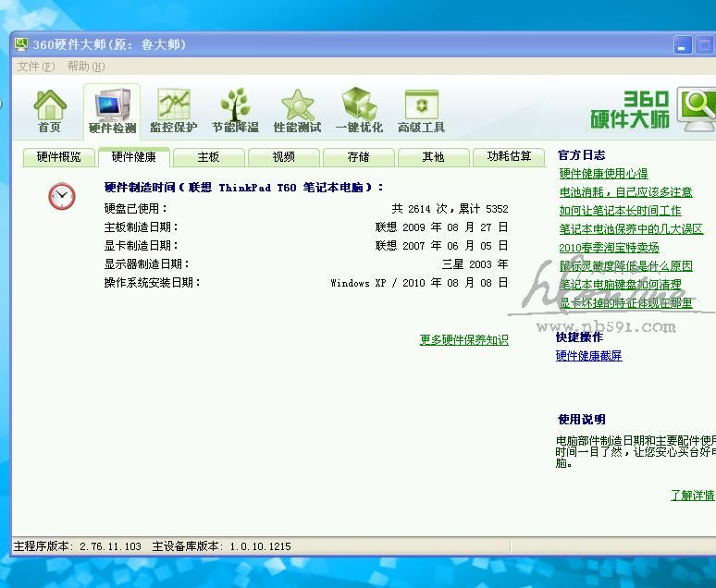The width and height of the screenshot is (716, 588).
Task: Open the 性能测试 star icon
Action: (x=297, y=111)
